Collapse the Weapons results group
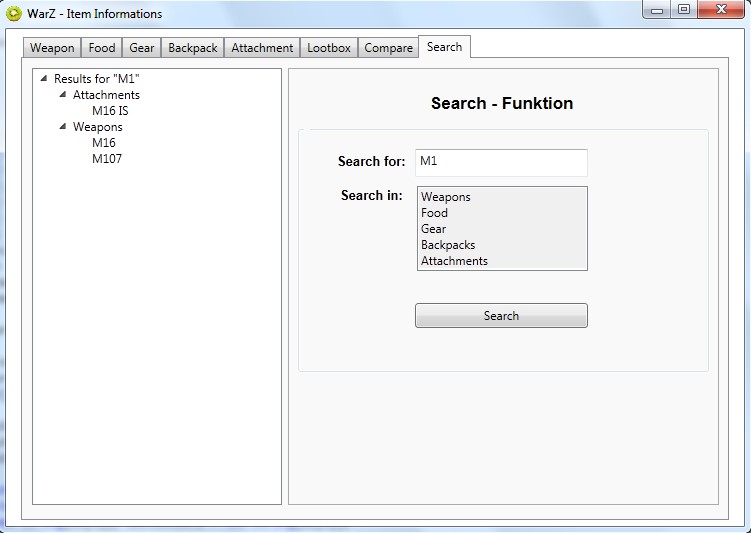This screenshot has width=751, height=533. (x=62, y=127)
